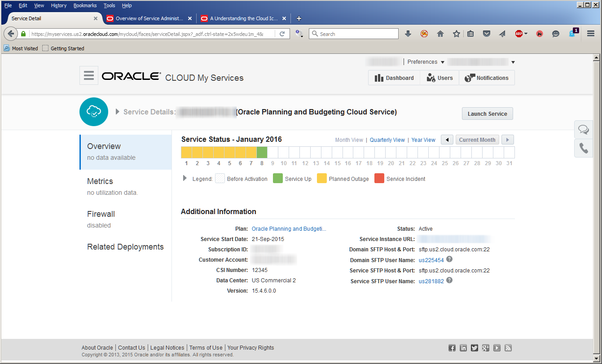Select the green day 8 status cell

(x=262, y=152)
